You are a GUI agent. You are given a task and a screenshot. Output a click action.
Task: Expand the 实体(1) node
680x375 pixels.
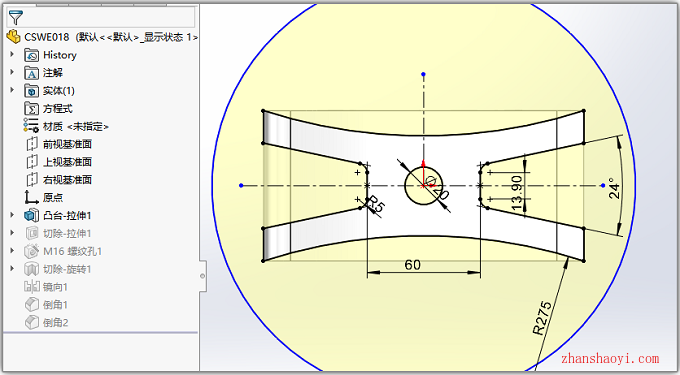[12, 90]
